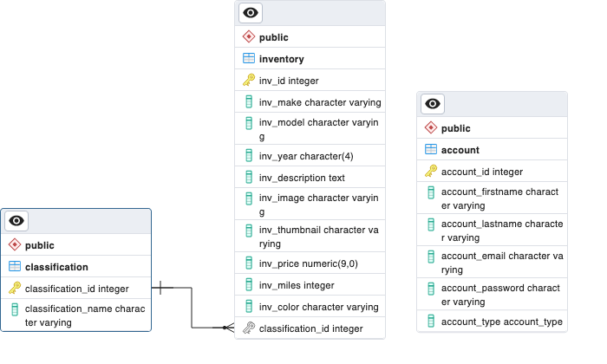Click 'inv_description text' column text
Image resolution: width=607 pixels, height=364 pixels.
click(302, 178)
